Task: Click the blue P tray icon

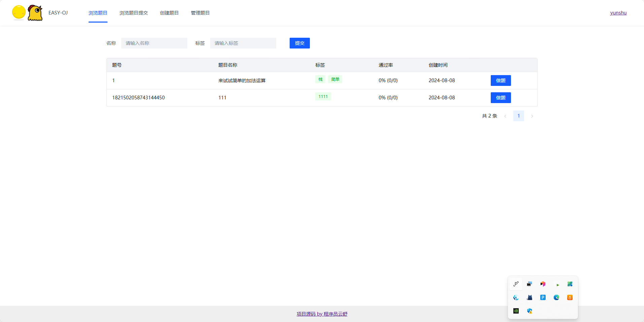Action: click(x=543, y=298)
